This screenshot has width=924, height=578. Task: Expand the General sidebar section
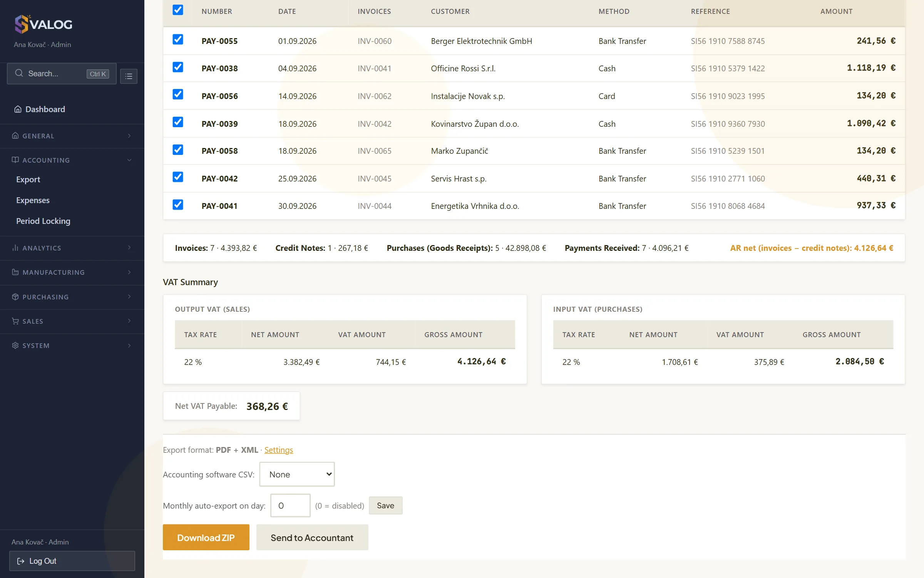[72, 136]
